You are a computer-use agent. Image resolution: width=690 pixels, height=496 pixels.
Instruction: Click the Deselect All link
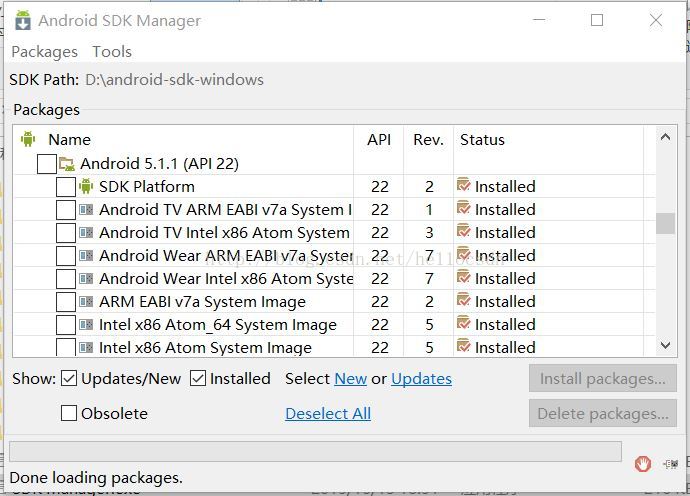coord(328,413)
